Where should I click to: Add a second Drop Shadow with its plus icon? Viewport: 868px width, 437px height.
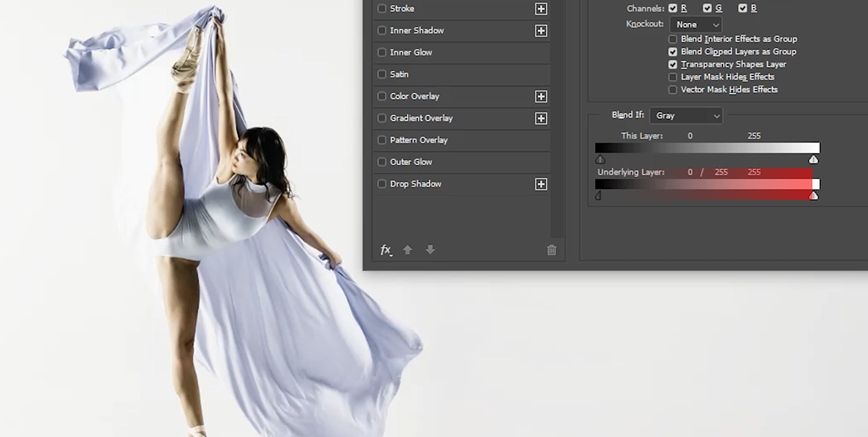point(541,184)
